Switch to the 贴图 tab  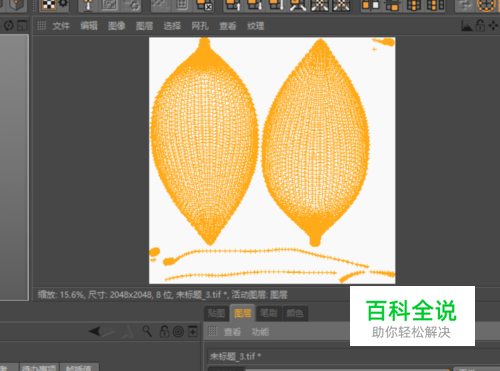click(216, 313)
